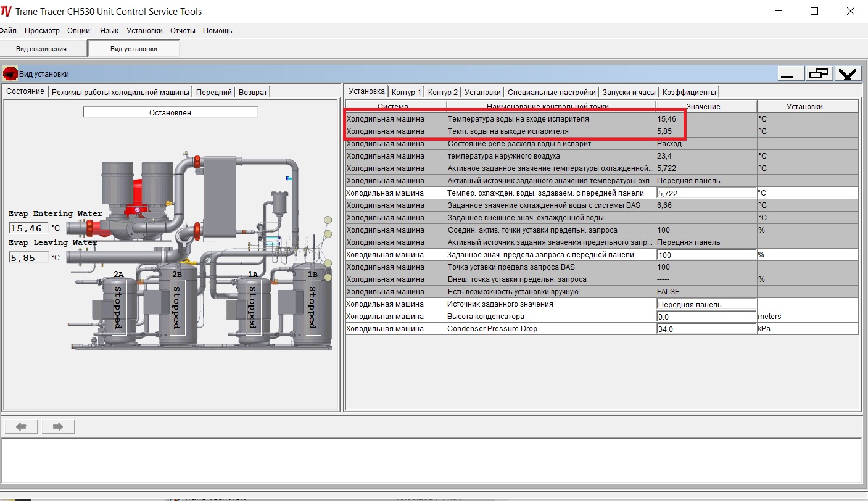The width and height of the screenshot is (868, 501).
Task: Open the Установки menu in the menu bar
Action: click(144, 30)
